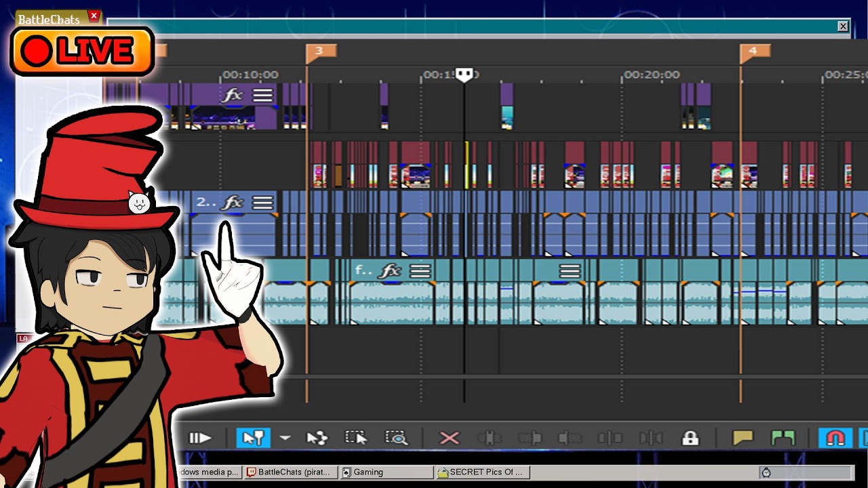The height and width of the screenshot is (488, 868).
Task: Open fx on the teal 'f..' event
Action: pyautogui.click(x=390, y=271)
